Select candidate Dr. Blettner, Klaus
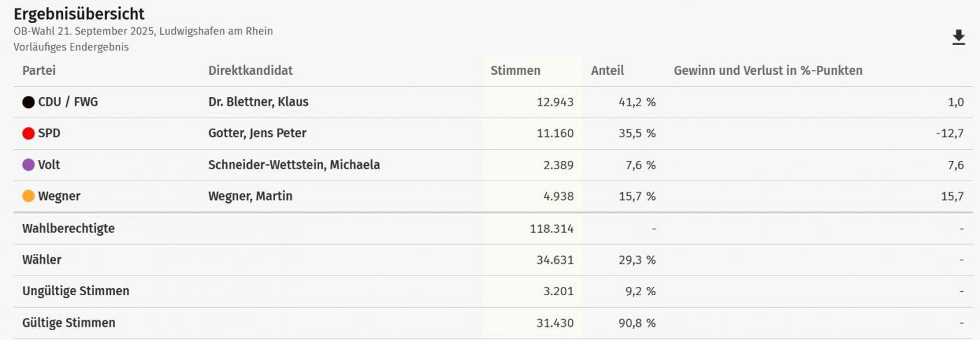980x340 pixels. [x=258, y=102]
